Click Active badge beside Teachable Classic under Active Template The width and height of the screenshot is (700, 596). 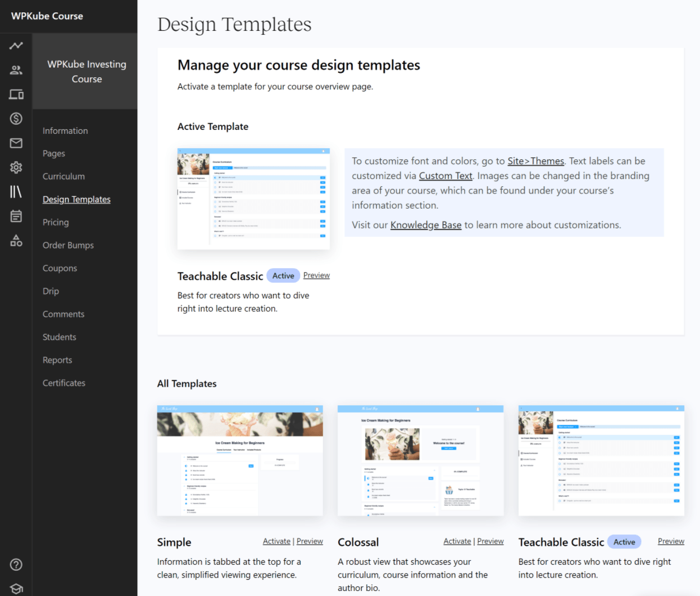click(283, 276)
